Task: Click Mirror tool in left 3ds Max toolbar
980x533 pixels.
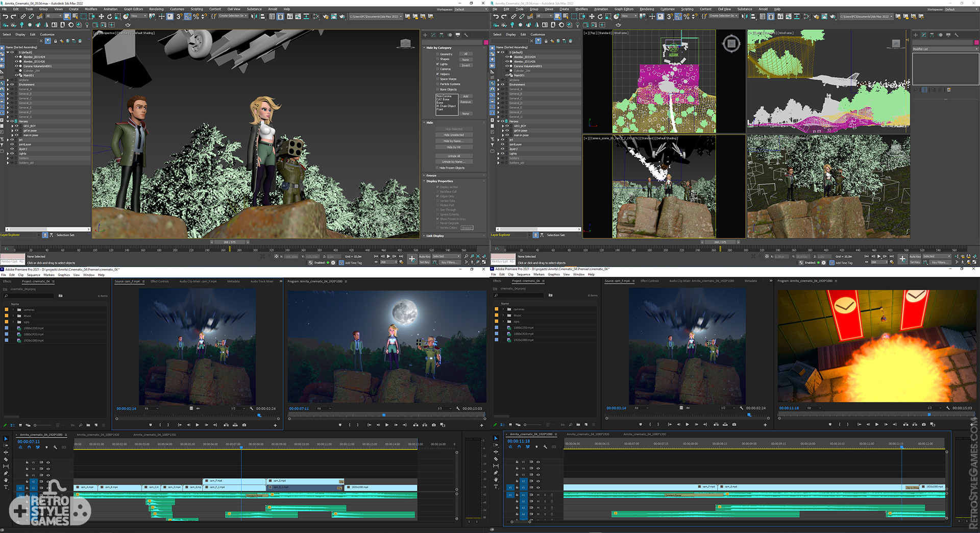Action: (255, 16)
